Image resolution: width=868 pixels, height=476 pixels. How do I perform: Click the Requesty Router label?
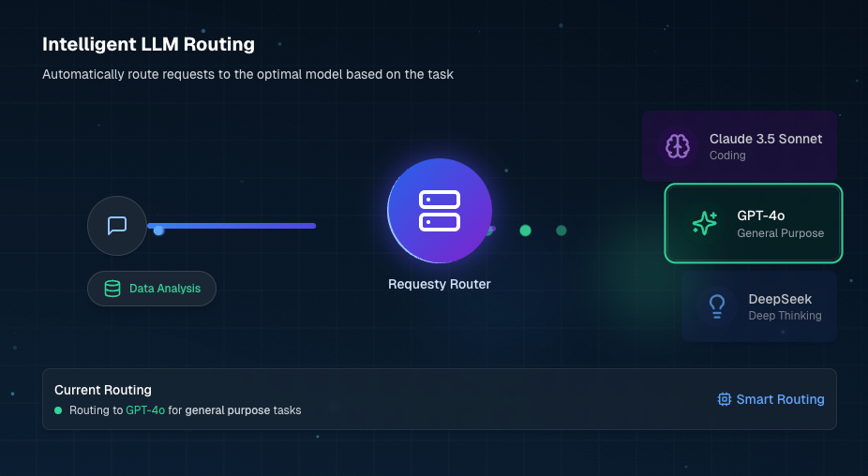point(440,284)
